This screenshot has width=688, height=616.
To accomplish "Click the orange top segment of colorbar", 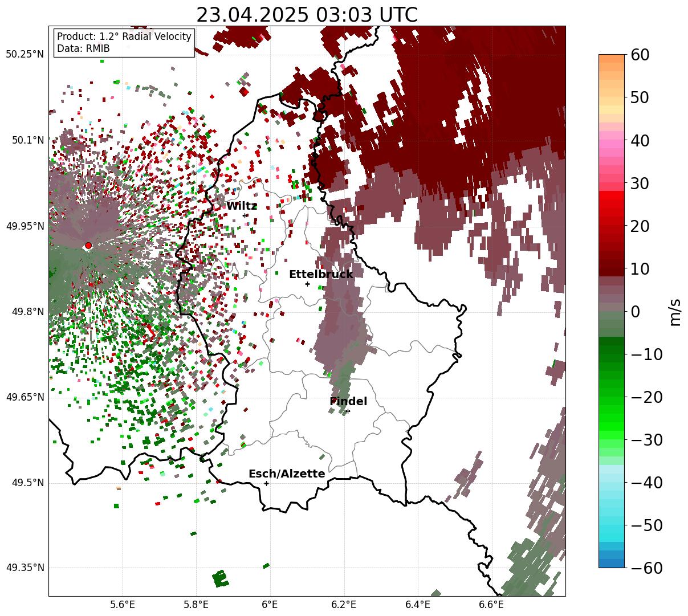I will click(612, 59).
